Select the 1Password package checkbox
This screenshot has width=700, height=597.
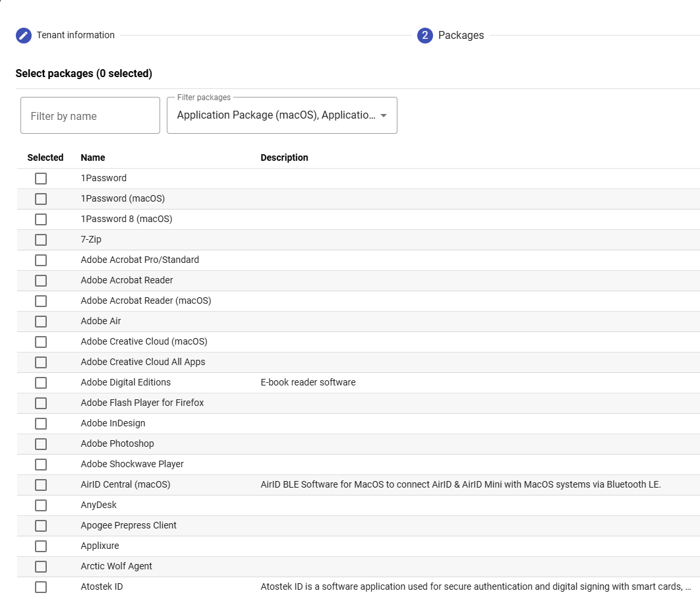click(x=41, y=179)
